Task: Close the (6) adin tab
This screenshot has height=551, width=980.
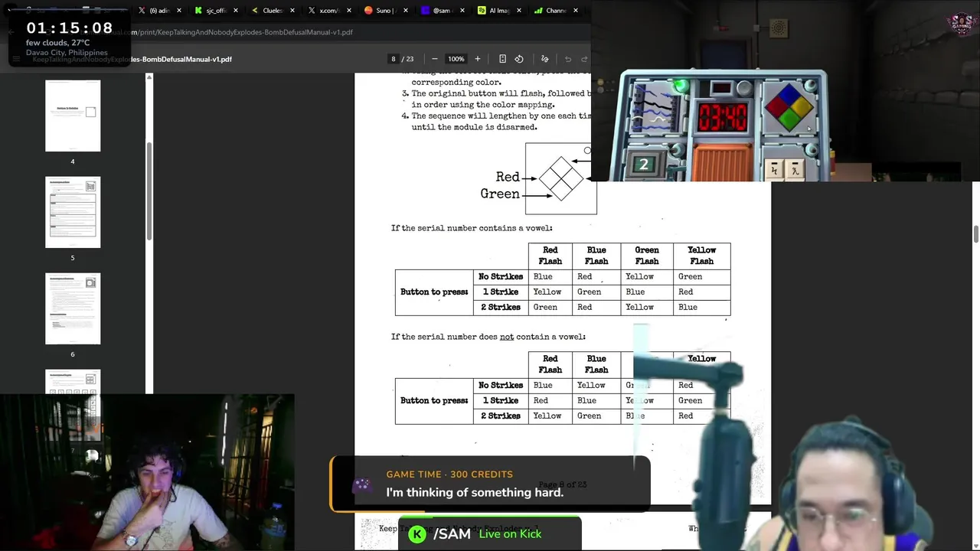Action: click(179, 11)
